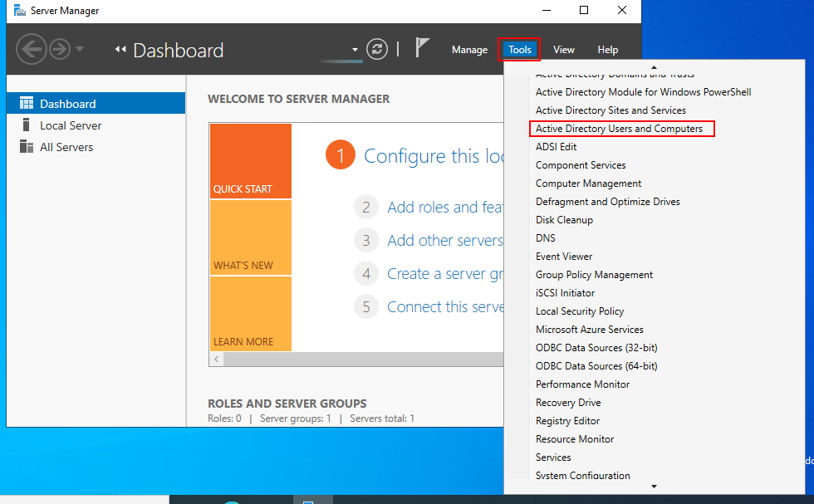
Task: Choose Microsoft Azure Services
Action: tap(589, 329)
